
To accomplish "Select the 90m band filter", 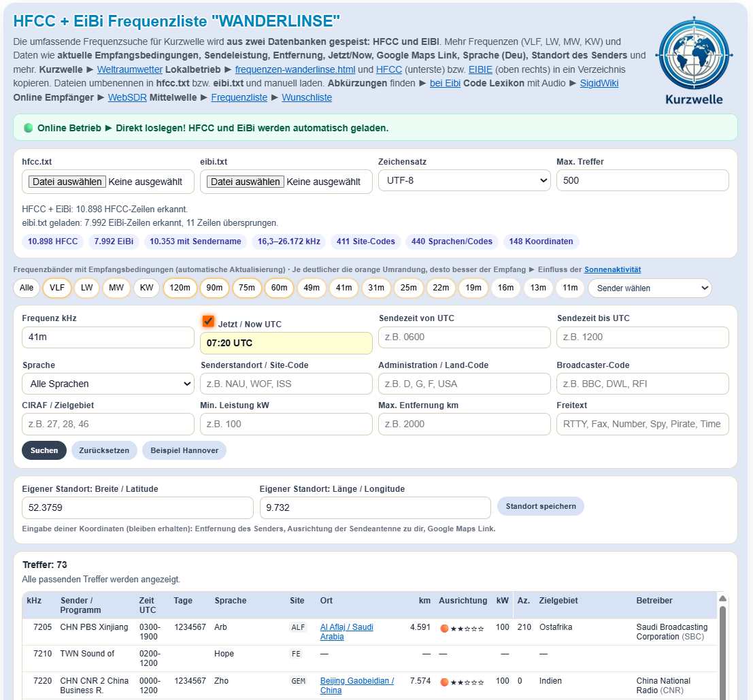I will 215,288.
